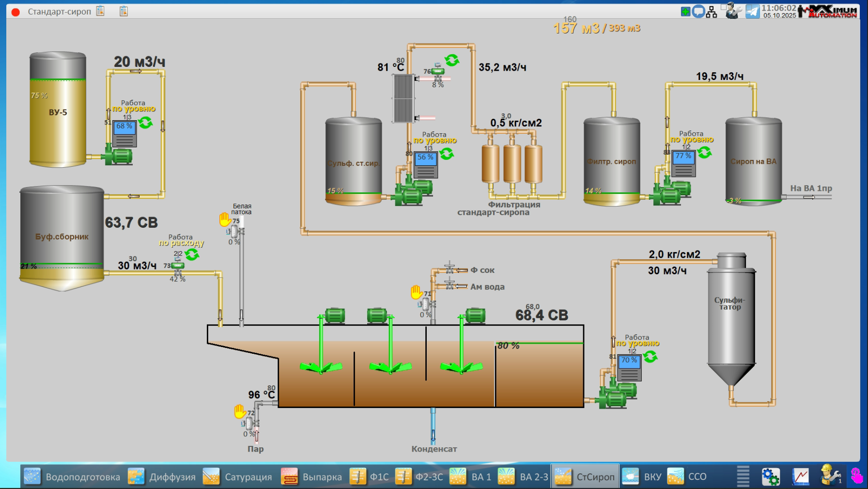This screenshot has height=489, width=868.
Task: Open ВУ-5 pump controller panel showing 68 %
Action: pyautogui.click(x=124, y=134)
